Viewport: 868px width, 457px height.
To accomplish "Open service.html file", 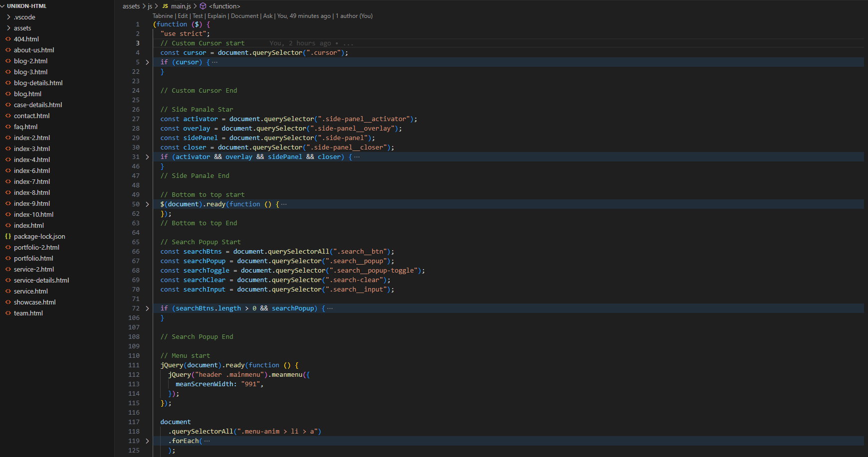I will tap(31, 291).
